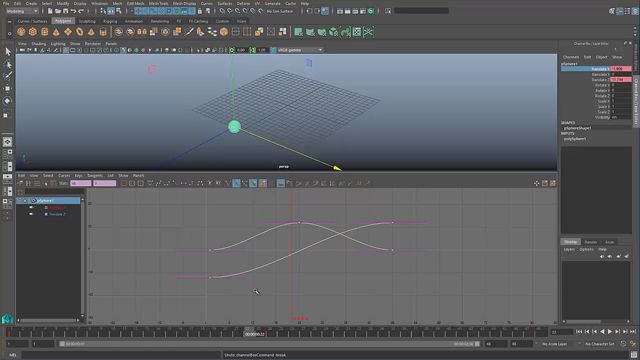Toggle viewport gamma icon beside 1.00
Screen dimensions: 640x360
[x=252, y=50]
